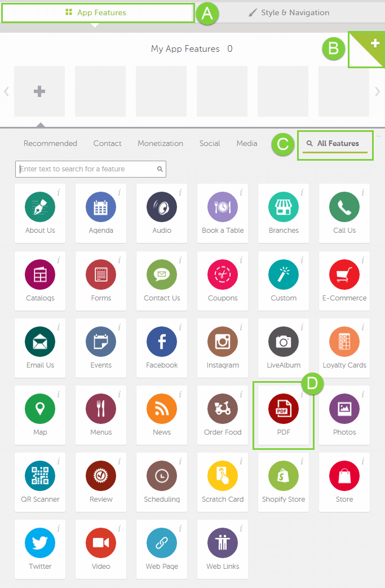Show previous features with left arrow

pyautogui.click(x=6, y=91)
